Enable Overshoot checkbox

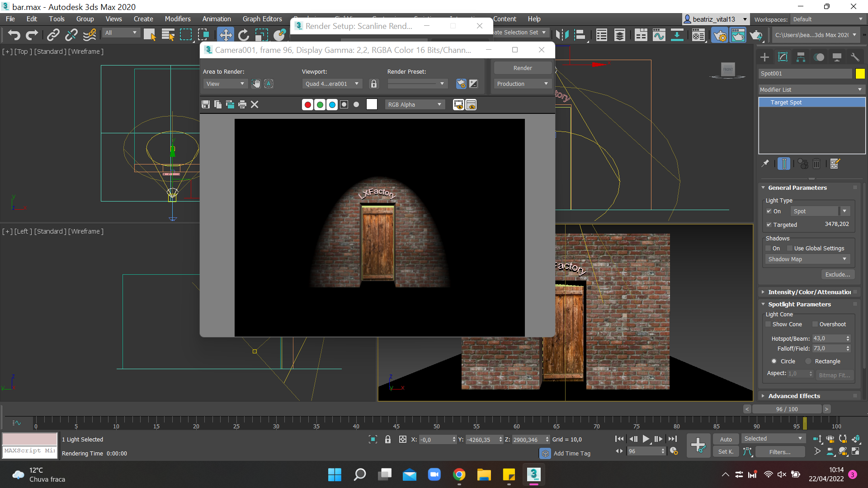point(815,324)
